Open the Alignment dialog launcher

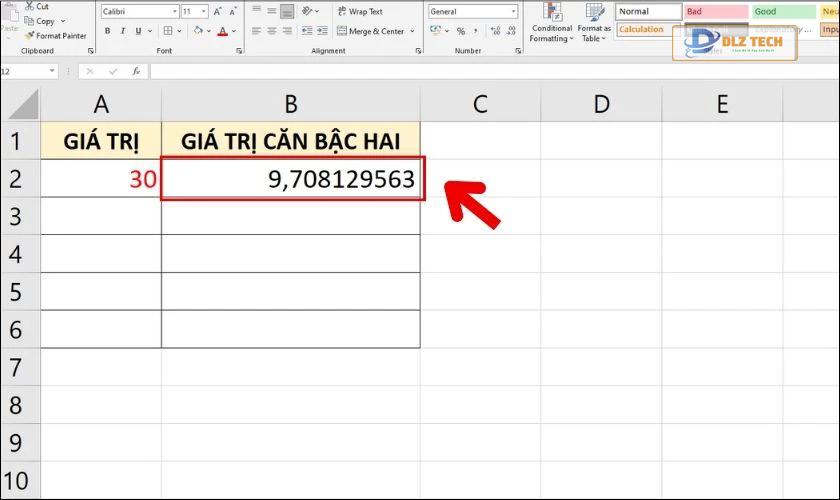pyautogui.click(x=418, y=51)
